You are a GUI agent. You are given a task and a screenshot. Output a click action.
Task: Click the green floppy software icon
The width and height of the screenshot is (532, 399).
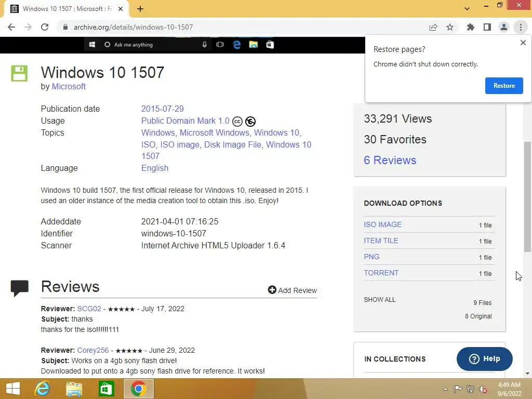point(19,73)
